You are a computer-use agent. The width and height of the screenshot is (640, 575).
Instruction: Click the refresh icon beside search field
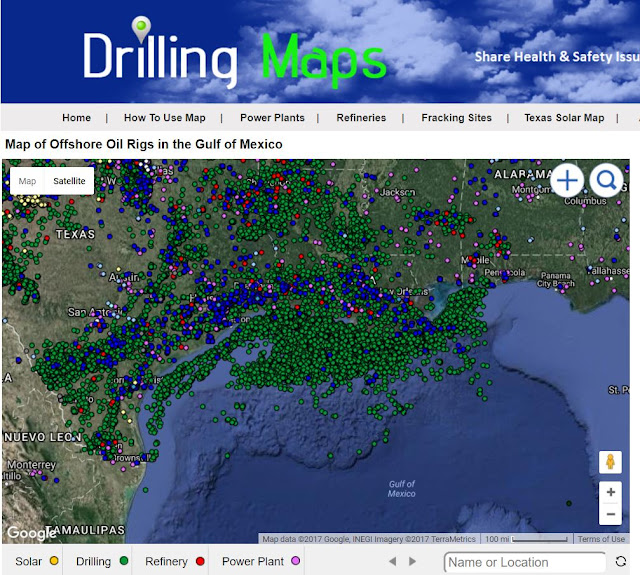[x=621, y=562]
